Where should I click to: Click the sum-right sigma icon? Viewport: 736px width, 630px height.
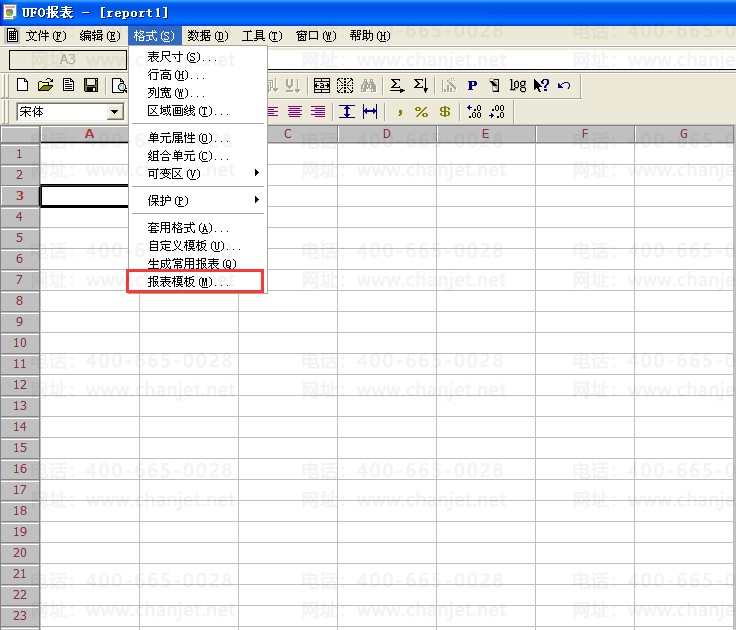pos(397,85)
